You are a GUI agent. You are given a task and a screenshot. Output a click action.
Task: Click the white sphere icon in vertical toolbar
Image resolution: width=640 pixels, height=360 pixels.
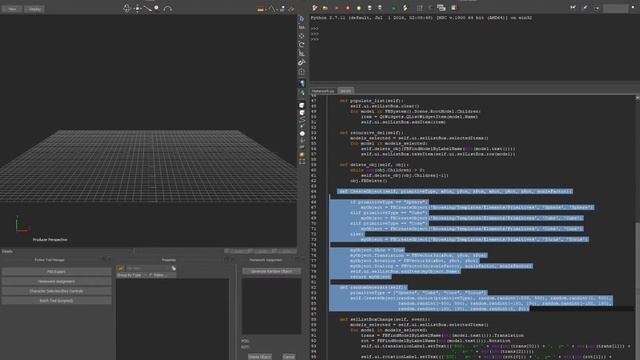(302, 133)
